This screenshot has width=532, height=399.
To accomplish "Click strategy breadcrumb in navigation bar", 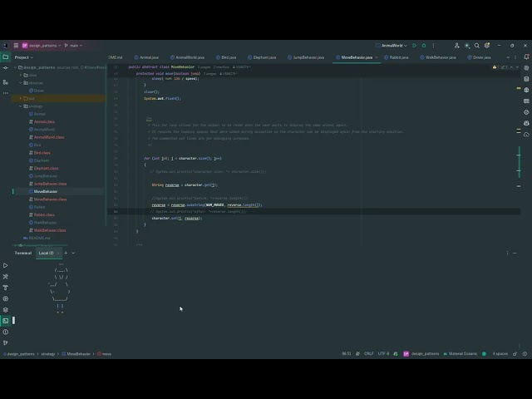I will coord(48,354).
